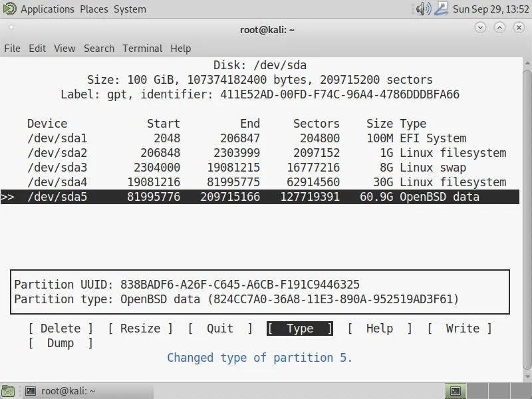Select the Write option in cfdisk
532x399 pixels.
coord(460,329)
